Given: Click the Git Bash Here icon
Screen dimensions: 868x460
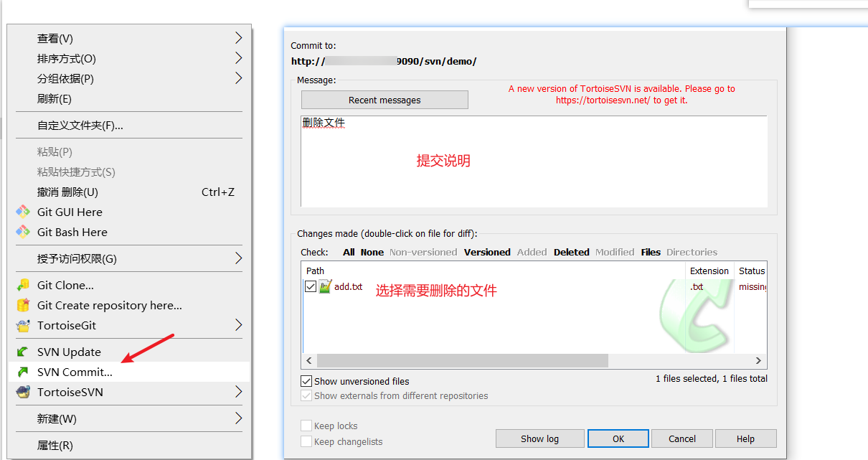Looking at the screenshot, I should coord(23,232).
